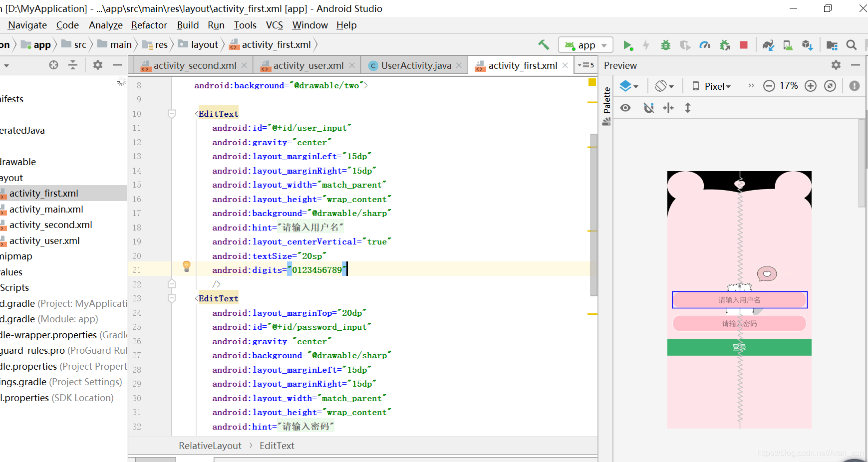Open the Project Structure icon
The width and height of the screenshot is (868, 462).
(x=832, y=45)
